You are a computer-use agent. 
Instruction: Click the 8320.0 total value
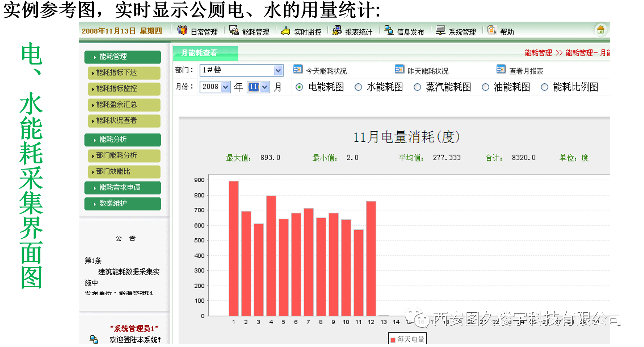click(524, 158)
